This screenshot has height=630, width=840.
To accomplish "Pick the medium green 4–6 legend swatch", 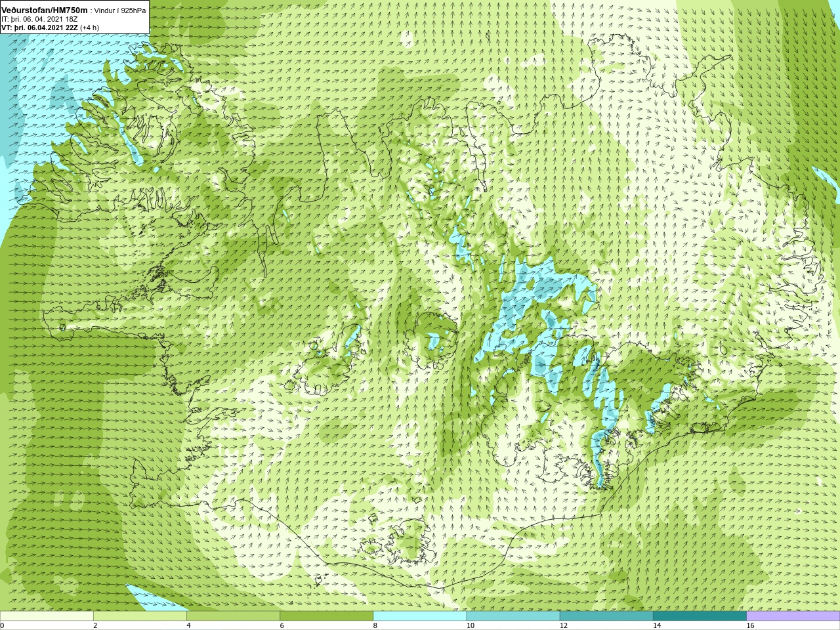I will 233,616.
